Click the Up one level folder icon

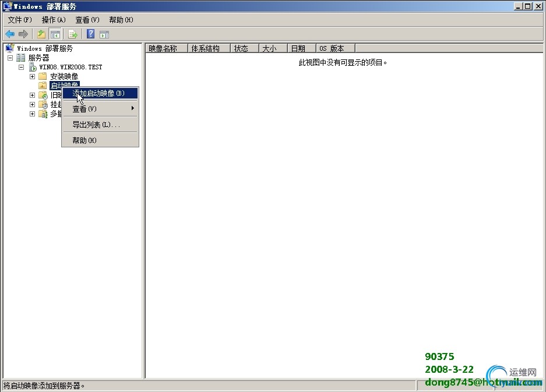coord(41,34)
